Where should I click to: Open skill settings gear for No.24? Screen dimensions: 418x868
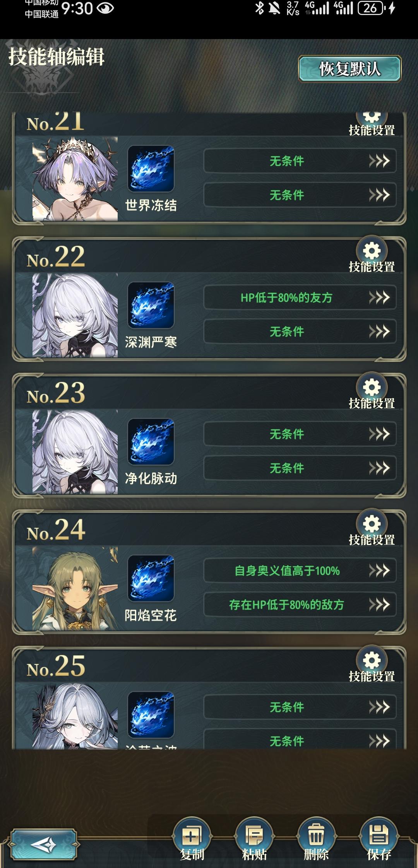pyautogui.click(x=372, y=524)
